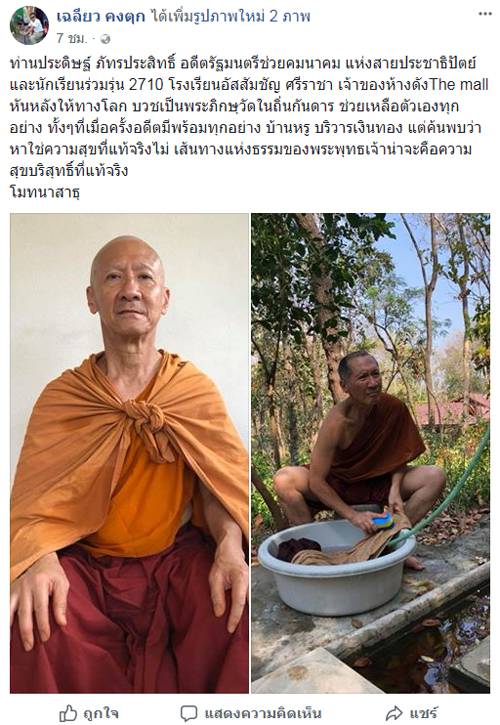Click the thumbs-up Like icon
Image resolution: width=500 pixels, height=725 pixels.
(x=68, y=713)
